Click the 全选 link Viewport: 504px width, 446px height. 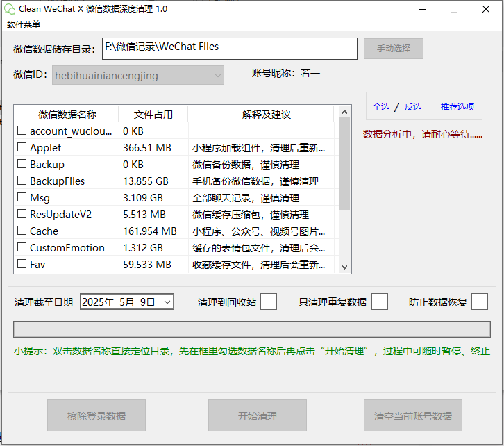pyautogui.click(x=381, y=107)
